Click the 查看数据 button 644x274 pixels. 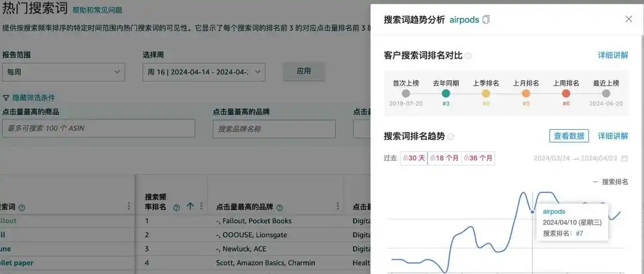(569, 136)
